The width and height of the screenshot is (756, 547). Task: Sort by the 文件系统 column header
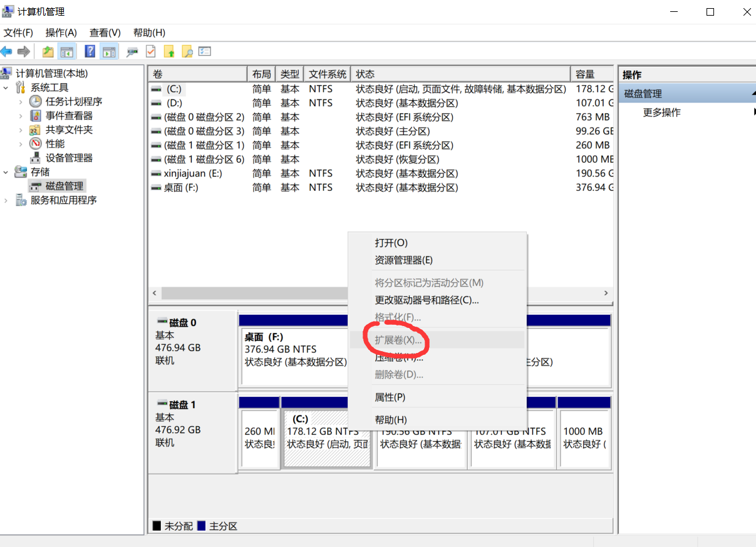pos(328,74)
